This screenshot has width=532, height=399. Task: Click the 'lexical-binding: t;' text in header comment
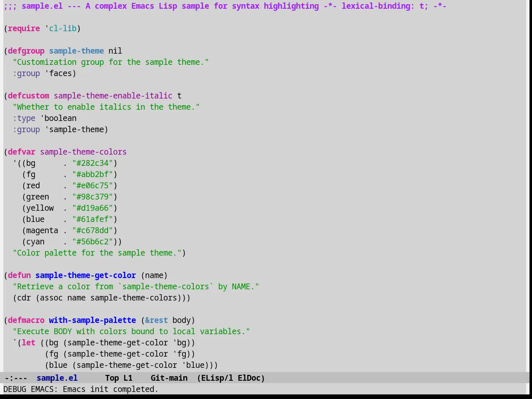coord(385,6)
